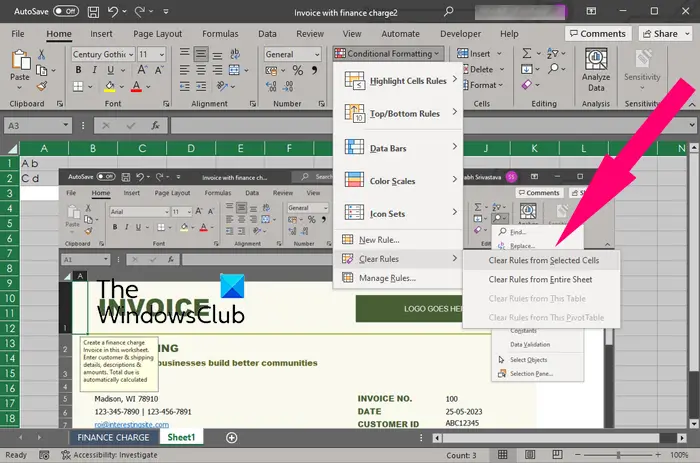This screenshot has width=700, height=463.
Task: Click the Insert Function fx icon
Action: (x=155, y=126)
